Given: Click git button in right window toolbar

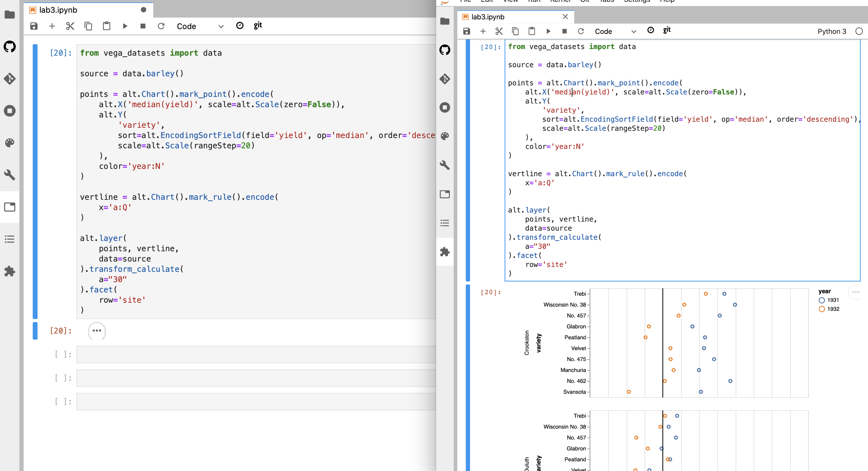Looking at the screenshot, I should 667,30.
